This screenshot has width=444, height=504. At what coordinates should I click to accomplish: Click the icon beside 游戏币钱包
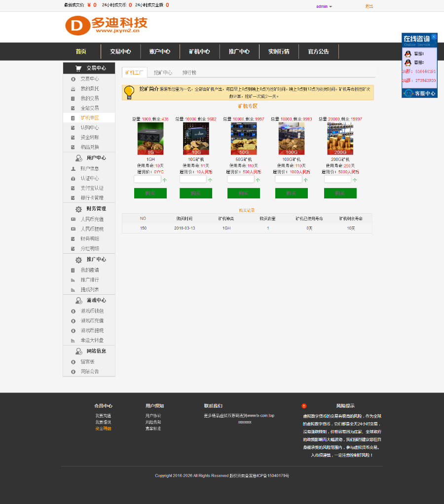pos(73,311)
